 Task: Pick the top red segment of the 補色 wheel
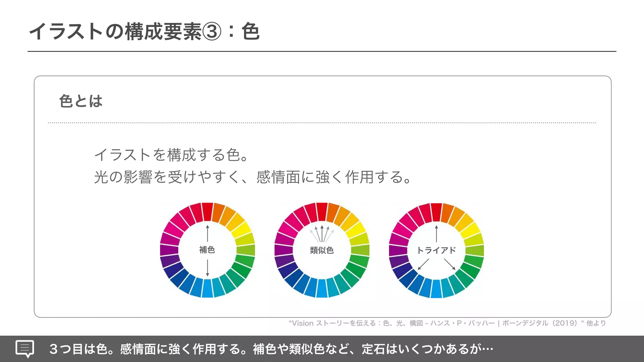point(208,211)
